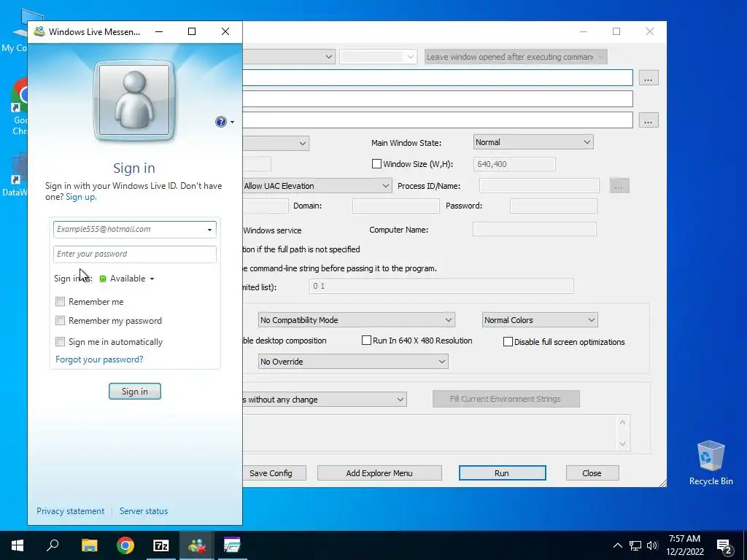Enable Run In 640 X 480 Resolution

tap(366, 340)
